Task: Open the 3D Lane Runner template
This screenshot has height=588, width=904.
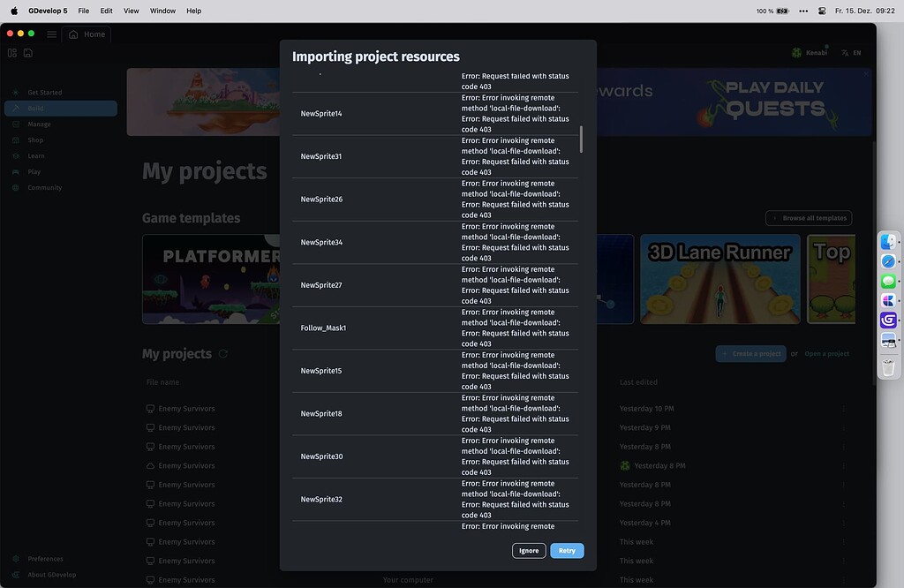Action: [x=720, y=279]
